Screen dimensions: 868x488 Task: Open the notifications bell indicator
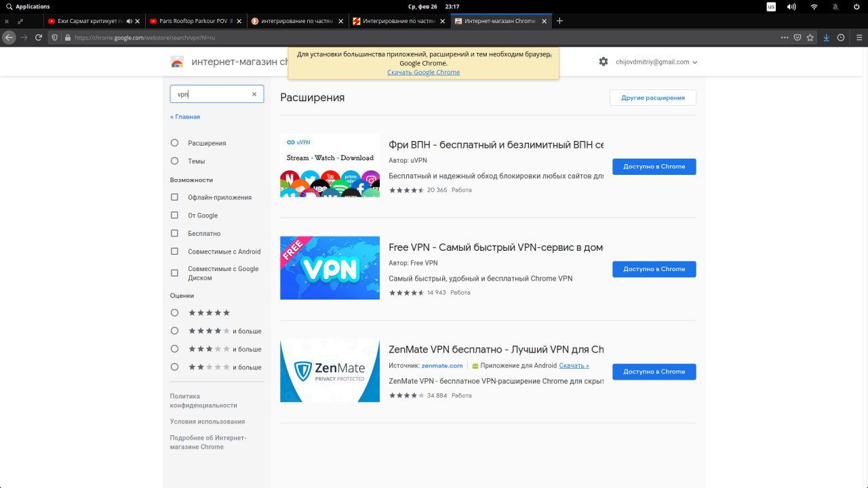836,6
